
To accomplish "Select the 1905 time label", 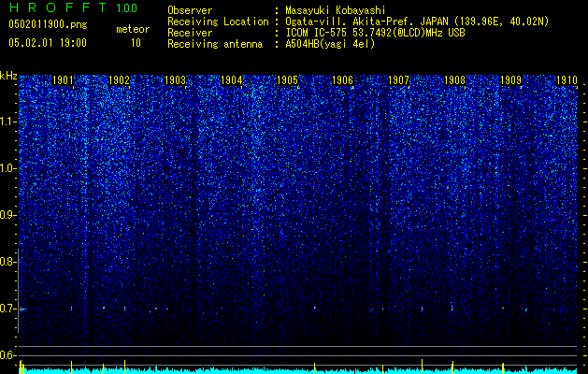I will pos(287,80).
